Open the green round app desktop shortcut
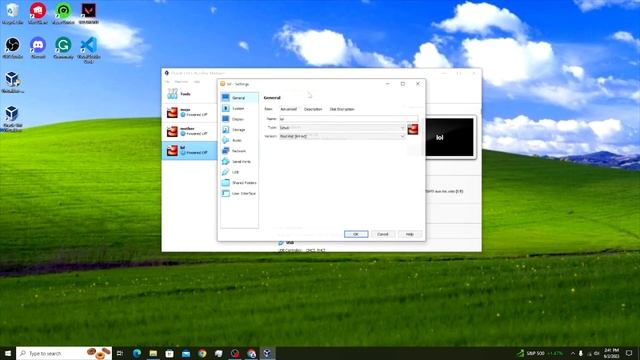The height and width of the screenshot is (360, 640). point(63,14)
